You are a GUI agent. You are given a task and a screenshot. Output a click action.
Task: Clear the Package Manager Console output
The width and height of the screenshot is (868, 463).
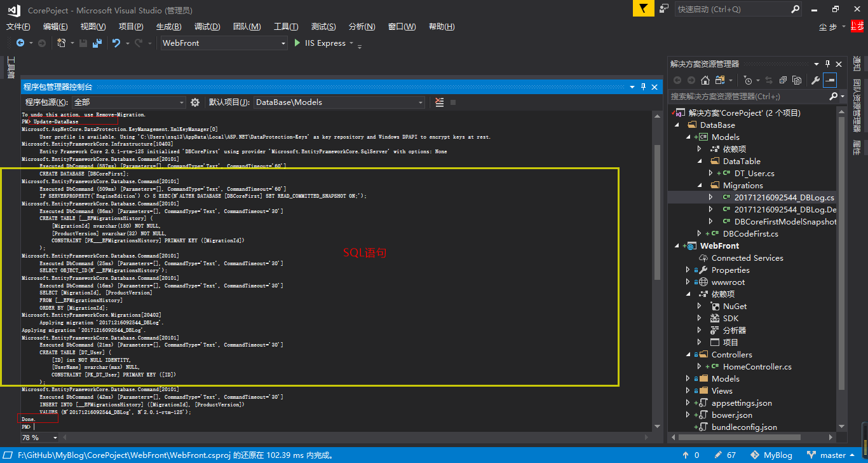pyautogui.click(x=439, y=102)
